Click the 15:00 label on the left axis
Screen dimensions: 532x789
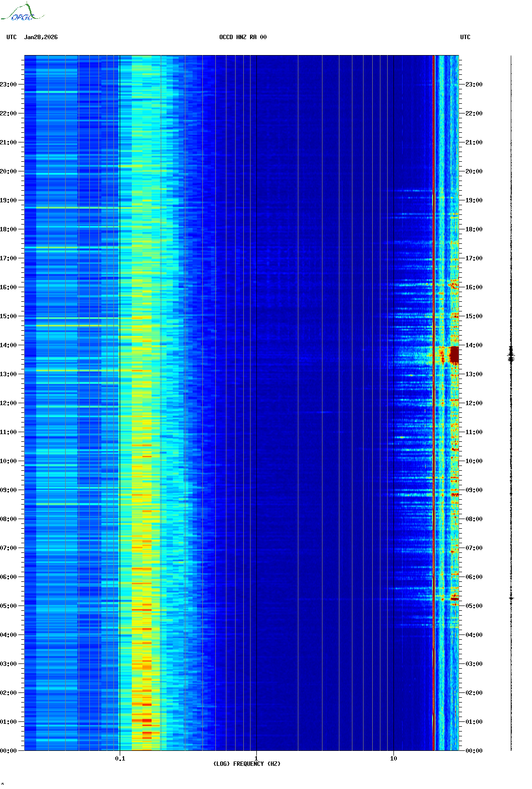coord(8,316)
